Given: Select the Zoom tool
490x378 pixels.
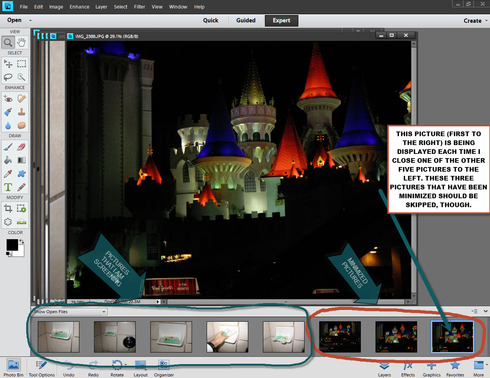Looking at the screenshot, I should pyautogui.click(x=8, y=42).
